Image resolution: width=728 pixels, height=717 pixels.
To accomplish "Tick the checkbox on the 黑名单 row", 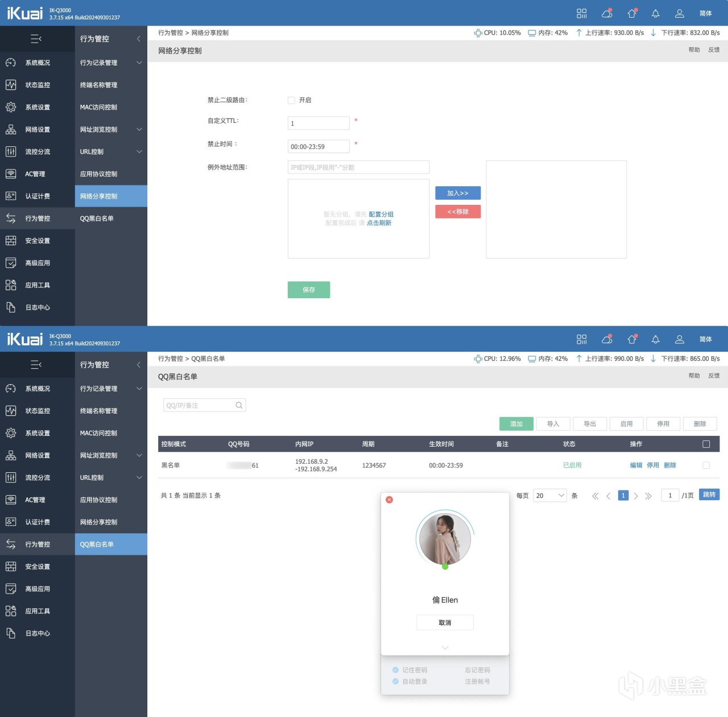I will (x=706, y=465).
